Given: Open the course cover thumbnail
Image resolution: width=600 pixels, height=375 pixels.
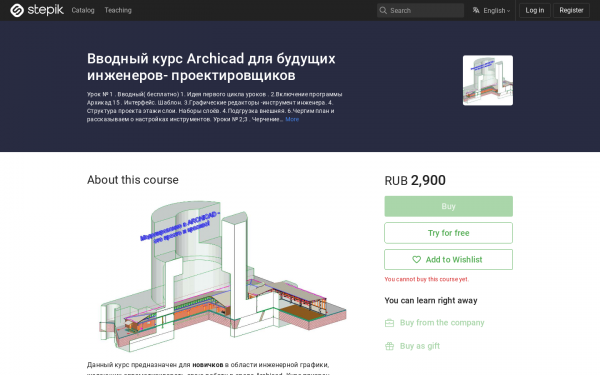Looking at the screenshot, I should (488, 80).
